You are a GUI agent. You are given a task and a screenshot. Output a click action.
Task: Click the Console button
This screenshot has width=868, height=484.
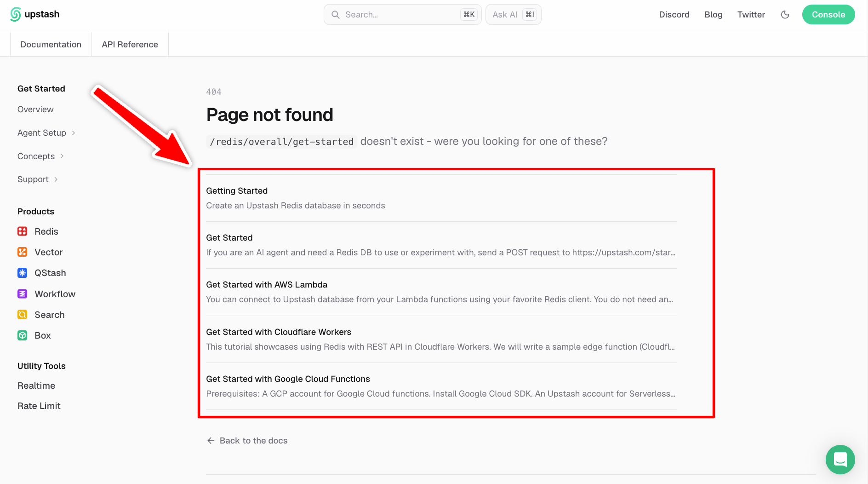pos(828,15)
